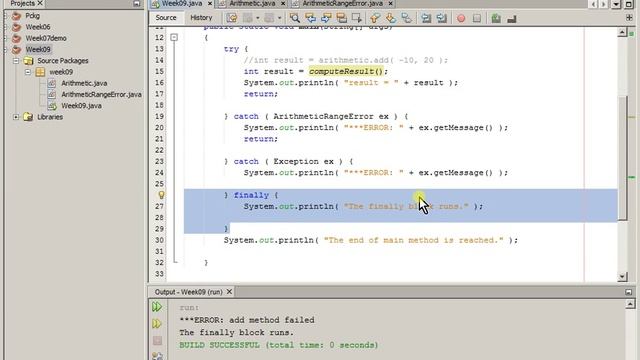
Task: Close the ArithmeticRangeError.java tab
Action: (391, 4)
